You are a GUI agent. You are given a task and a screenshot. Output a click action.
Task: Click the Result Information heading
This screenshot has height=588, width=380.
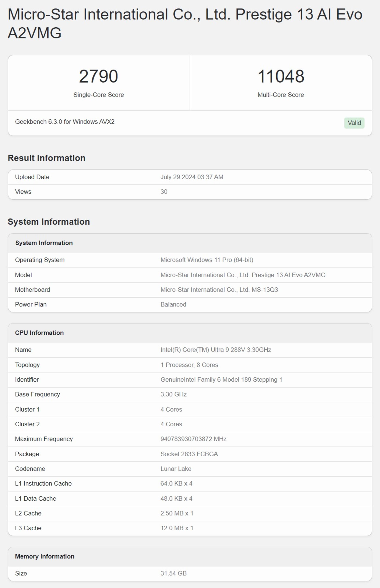(47, 158)
